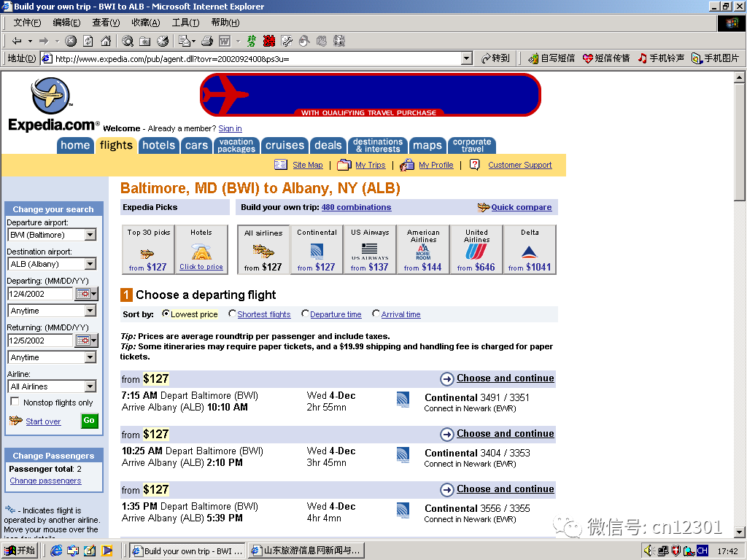Select Departure time sort radio button
Screen dimensions: 747x560
(305, 314)
